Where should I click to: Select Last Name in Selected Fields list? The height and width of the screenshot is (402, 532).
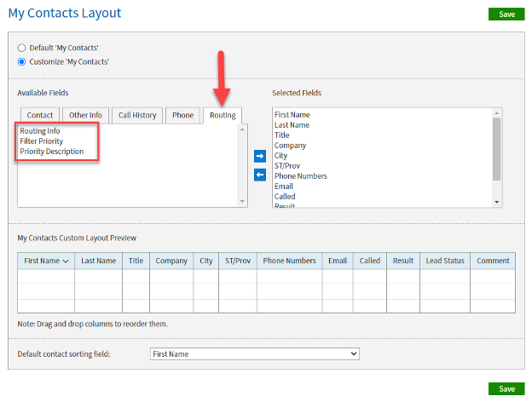292,125
